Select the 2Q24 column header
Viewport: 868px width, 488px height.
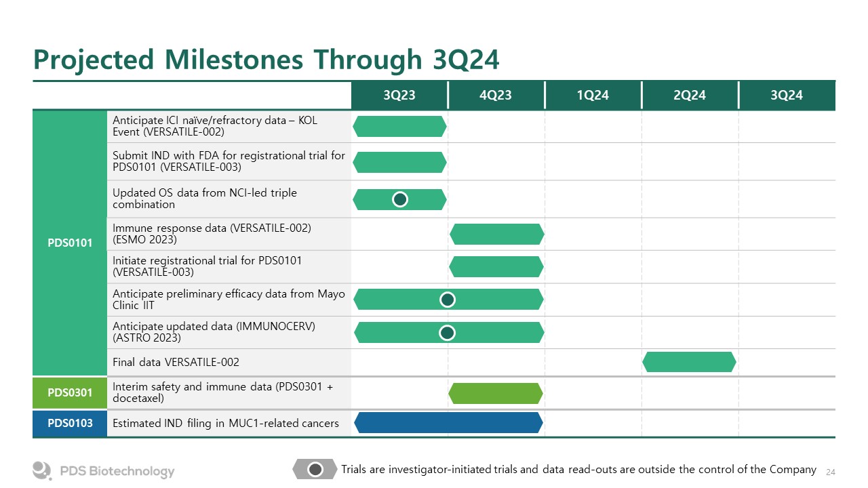coord(690,96)
